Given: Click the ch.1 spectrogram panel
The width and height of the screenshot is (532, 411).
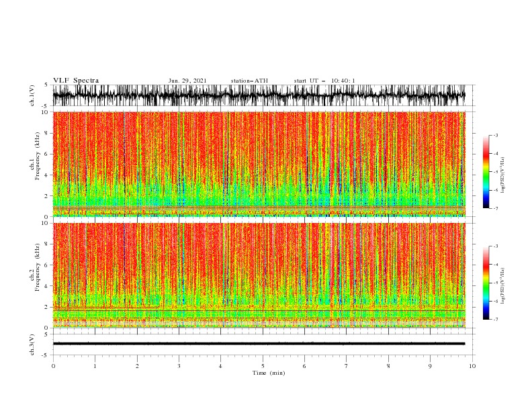Looking at the screenshot, I should click(259, 164).
